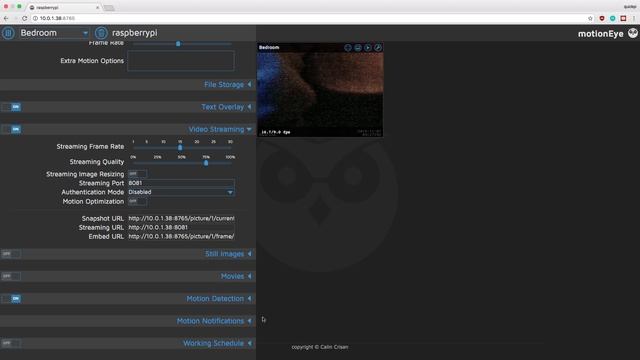Expand the Text Overlay section
The height and width of the screenshot is (360, 640).
click(x=227, y=107)
